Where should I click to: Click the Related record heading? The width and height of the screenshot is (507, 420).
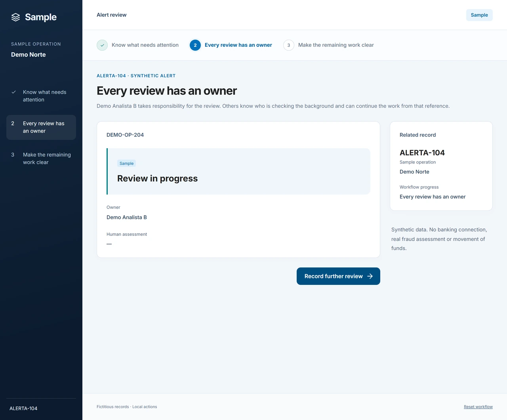pyautogui.click(x=417, y=135)
